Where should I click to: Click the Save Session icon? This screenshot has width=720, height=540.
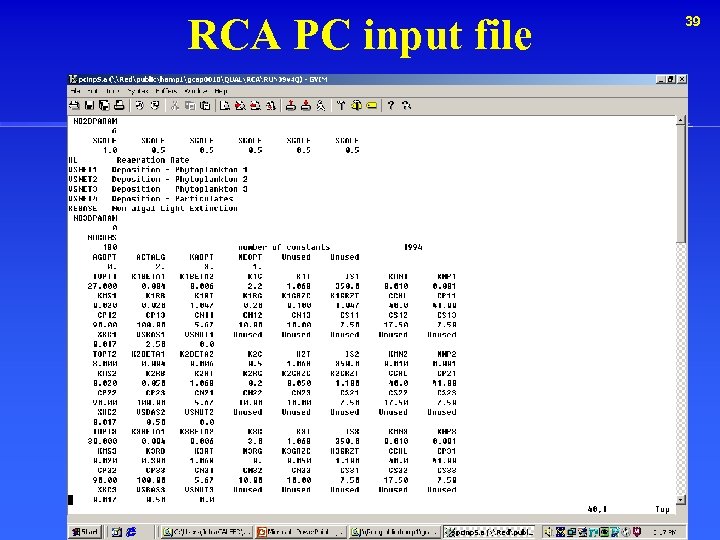(305, 106)
